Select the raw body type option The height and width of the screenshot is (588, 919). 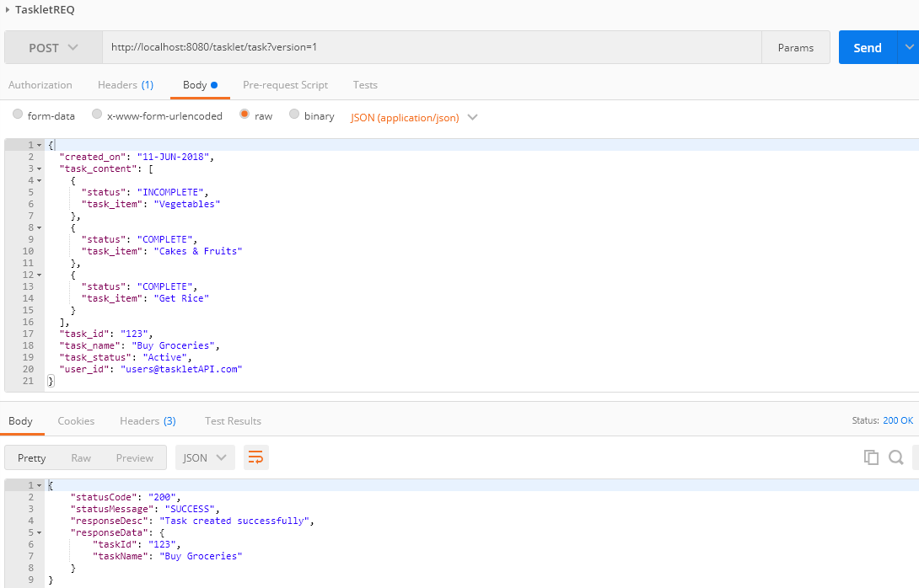click(245, 115)
